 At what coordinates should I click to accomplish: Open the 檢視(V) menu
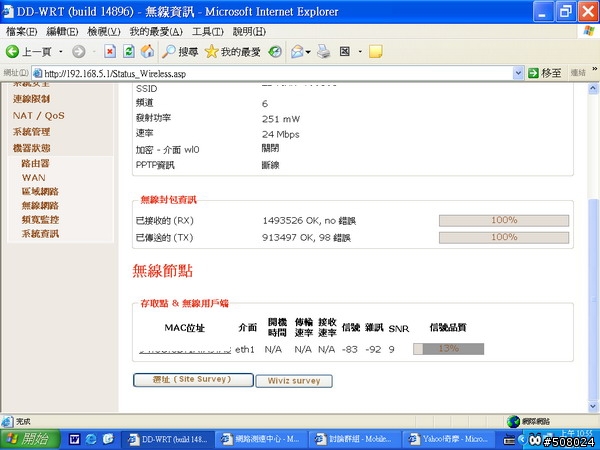pyautogui.click(x=104, y=31)
